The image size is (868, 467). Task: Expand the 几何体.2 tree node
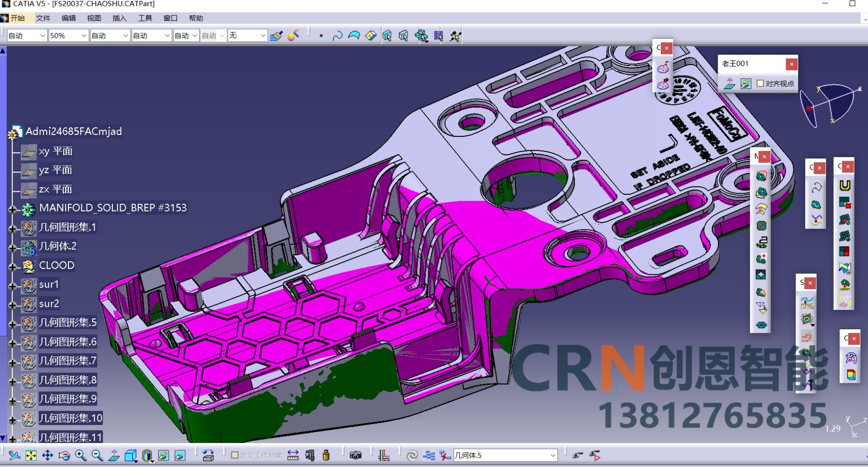(12, 248)
